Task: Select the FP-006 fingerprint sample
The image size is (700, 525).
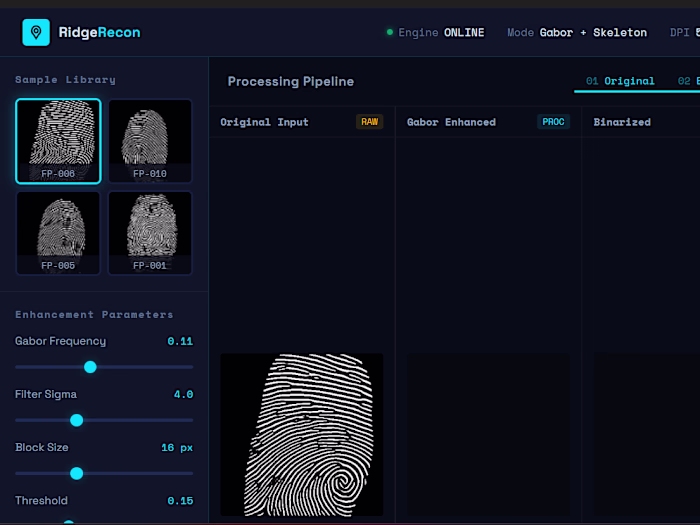Action: click(58, 141)
